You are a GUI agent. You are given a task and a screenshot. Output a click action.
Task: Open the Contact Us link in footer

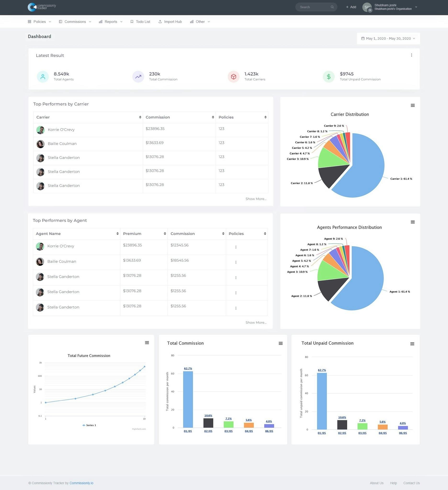(x=411, y=483)
